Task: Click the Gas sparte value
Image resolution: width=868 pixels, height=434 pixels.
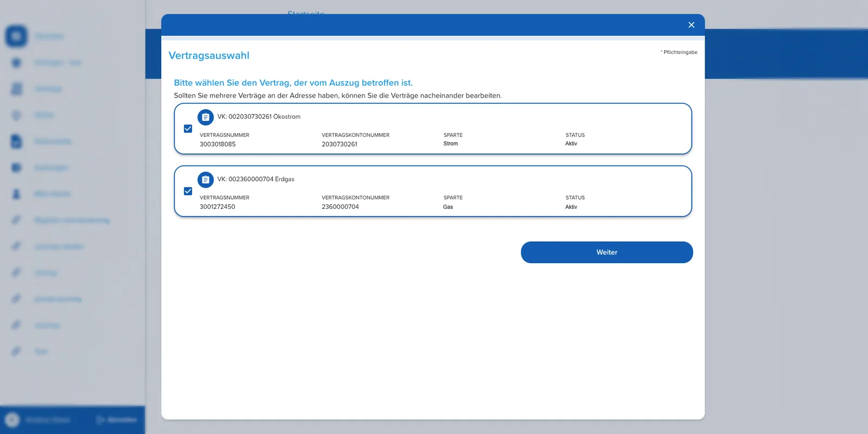Action: (x=448, y=207)
